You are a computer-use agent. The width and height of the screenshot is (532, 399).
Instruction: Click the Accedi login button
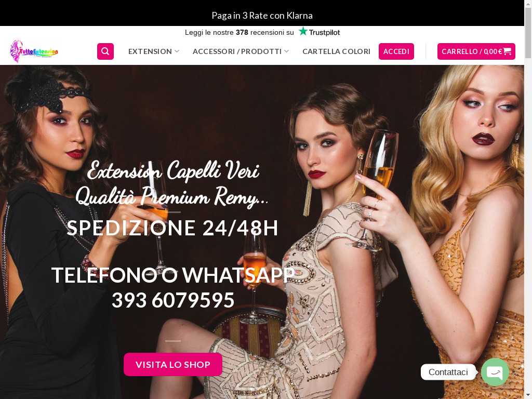[396, 51]
